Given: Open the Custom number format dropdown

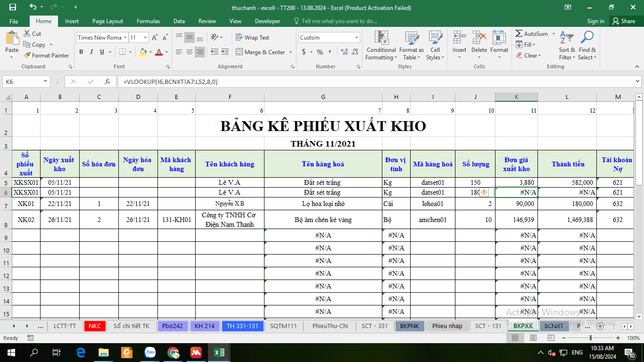Looking at the screenshot, I should point(356,38).
